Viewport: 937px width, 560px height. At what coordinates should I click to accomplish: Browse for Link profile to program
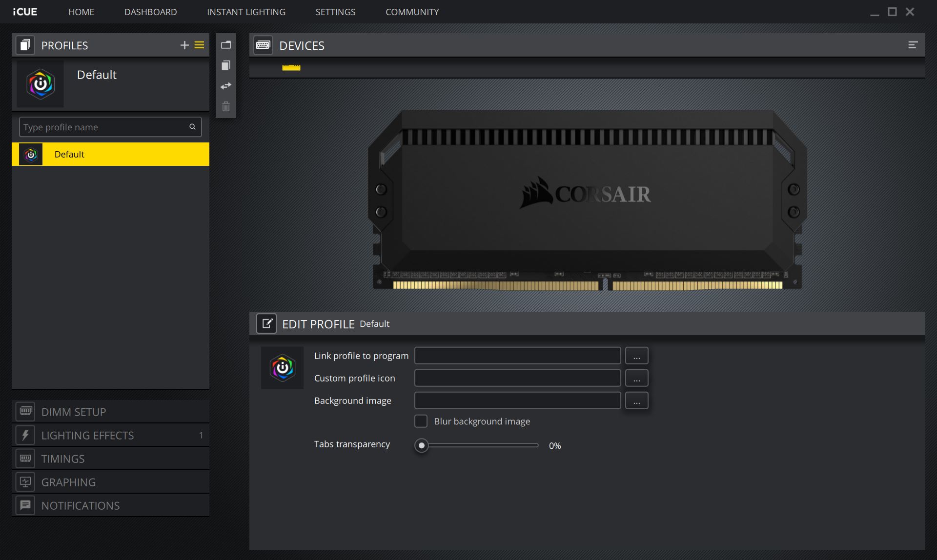(x=636, y=356)
